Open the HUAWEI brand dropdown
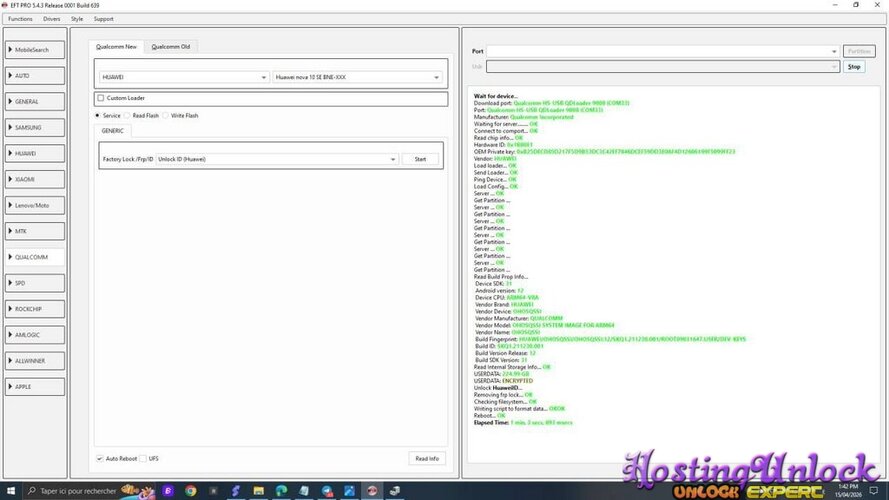 point(184,77)
